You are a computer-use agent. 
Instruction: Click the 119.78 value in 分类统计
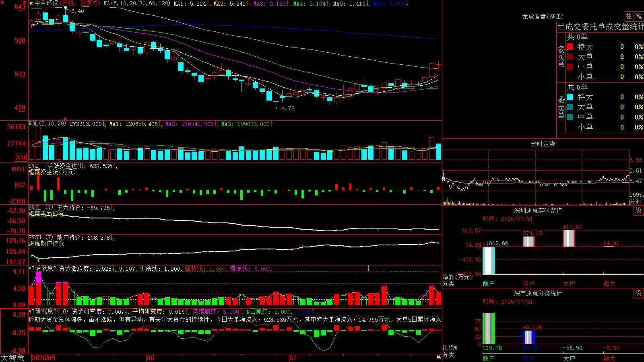point(492,348)
